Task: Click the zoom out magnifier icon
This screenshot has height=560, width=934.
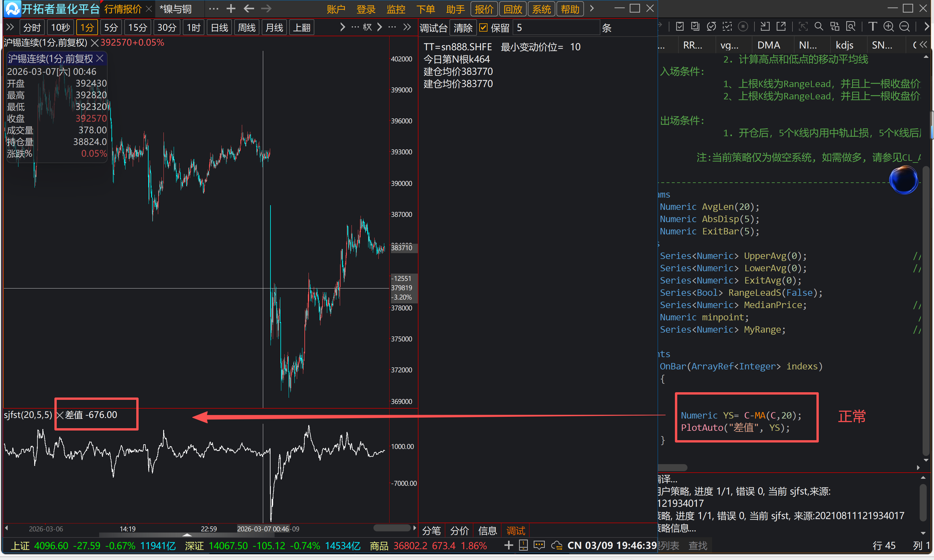Action: [904, 26]
